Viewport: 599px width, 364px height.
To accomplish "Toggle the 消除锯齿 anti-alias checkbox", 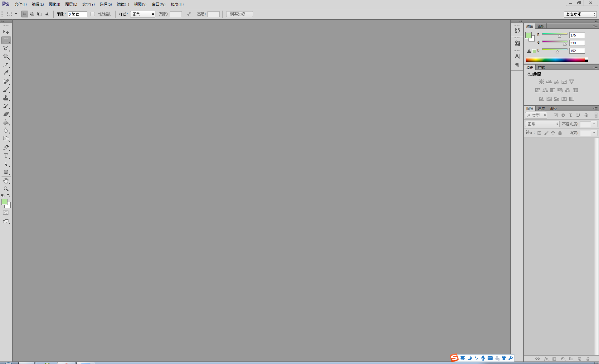I will 93,14.
